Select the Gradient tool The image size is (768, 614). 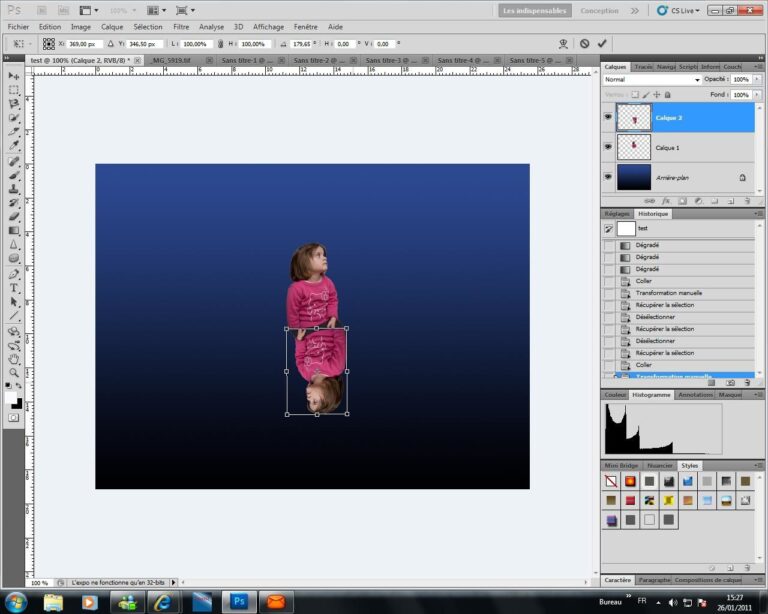point(14,231)
